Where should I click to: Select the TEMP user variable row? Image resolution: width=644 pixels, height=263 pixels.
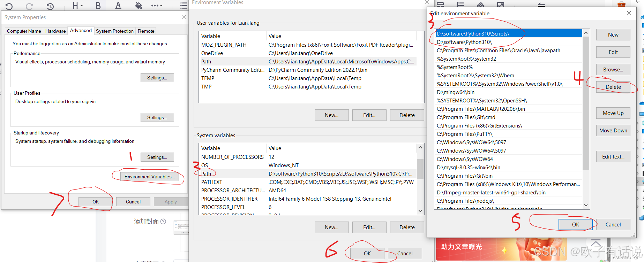pyautogui.click(x=308, y=78)
